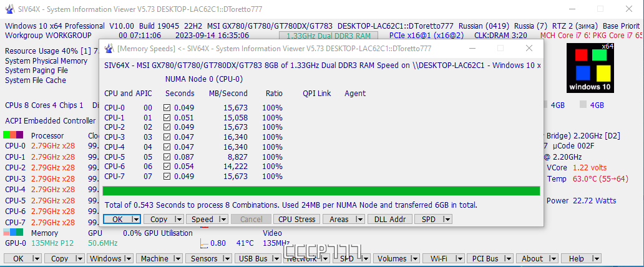The image size is (644, 267).
Task: Click the 'MB/Second' column header
Action: click(x=228, y=93)
